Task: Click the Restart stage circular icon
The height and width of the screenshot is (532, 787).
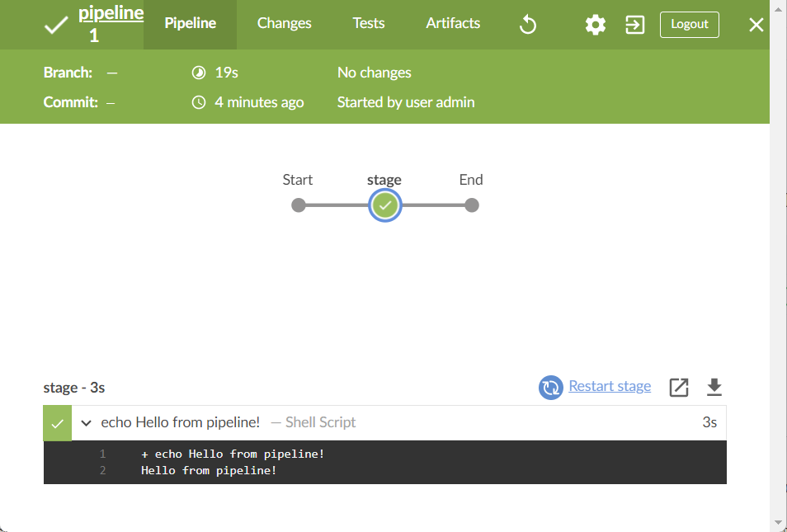Action: click(550, 388)
